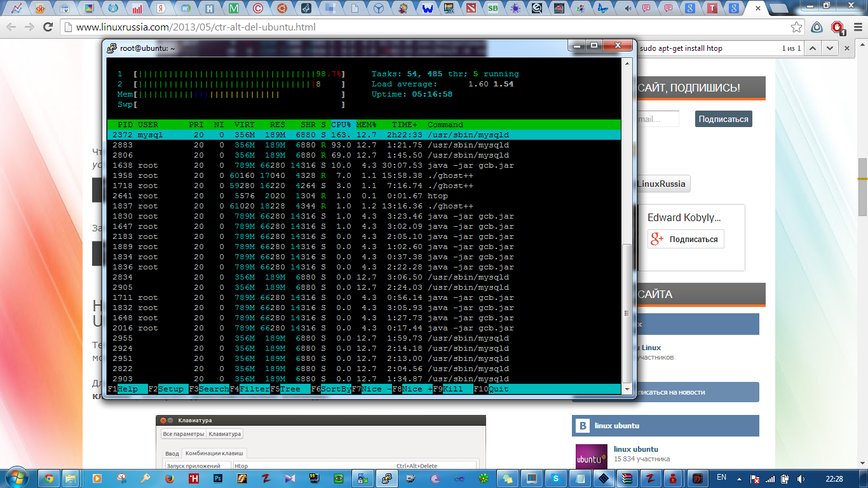868x488 pixels.
Task: Reload the linuxrussia.com page
Action: click(x=47, y=27)
